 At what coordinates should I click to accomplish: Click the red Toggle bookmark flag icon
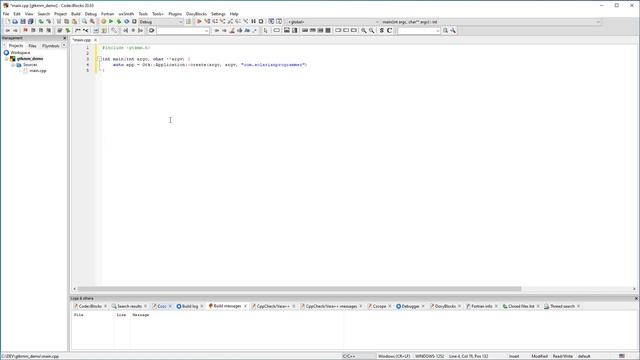click(x=25, y=31)
